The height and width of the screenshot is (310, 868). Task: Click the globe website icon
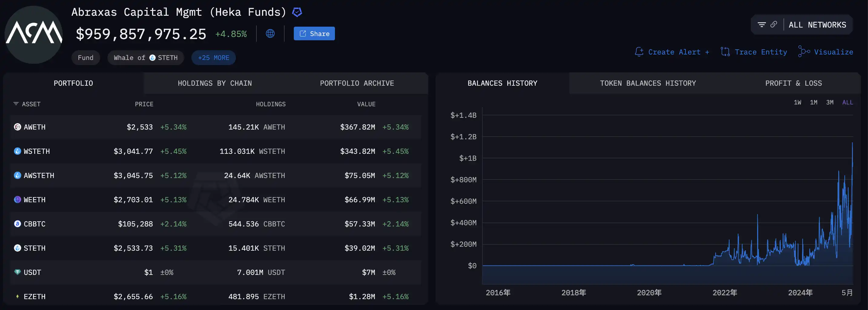[x=270, y=34]
